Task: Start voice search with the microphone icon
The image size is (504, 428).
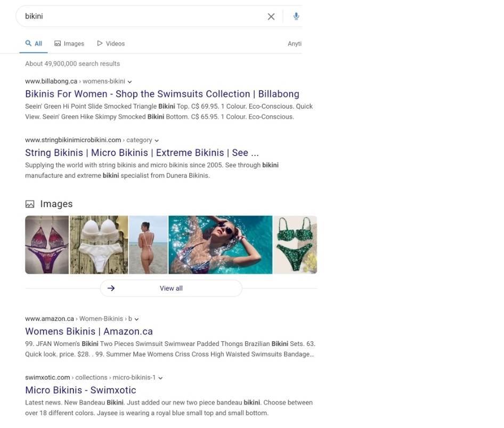Action: point(296,16)
